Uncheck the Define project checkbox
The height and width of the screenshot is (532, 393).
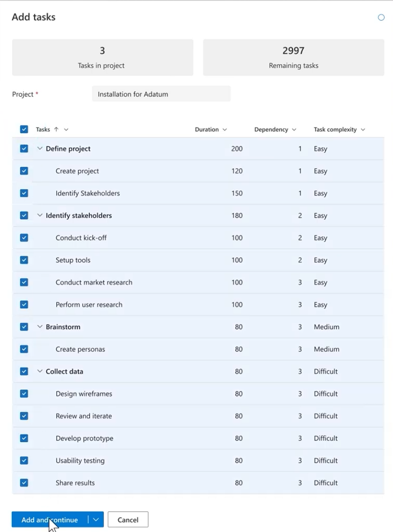pyautogui.click(x=24, y=149)
